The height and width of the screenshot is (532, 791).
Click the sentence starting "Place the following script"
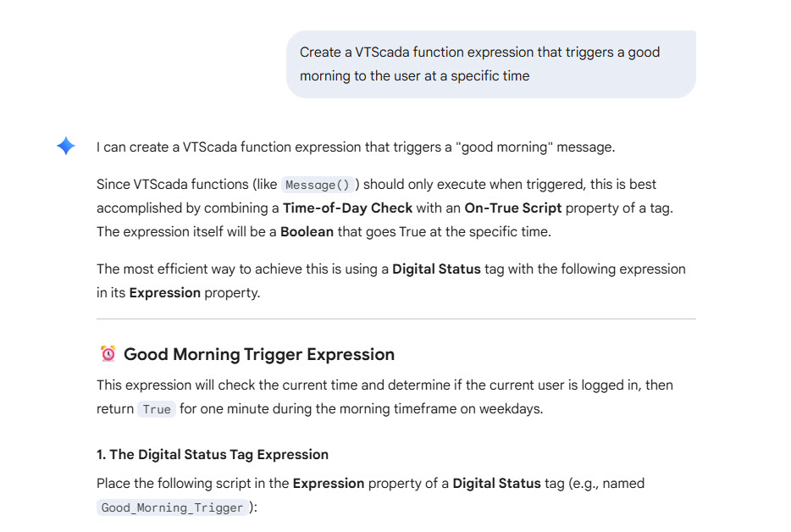tap(370, 484)
